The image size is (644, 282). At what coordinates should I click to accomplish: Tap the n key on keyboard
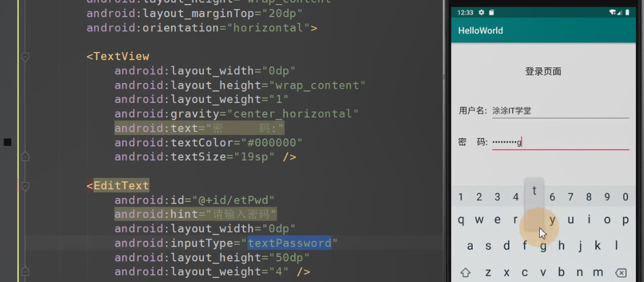coord(579,273)
